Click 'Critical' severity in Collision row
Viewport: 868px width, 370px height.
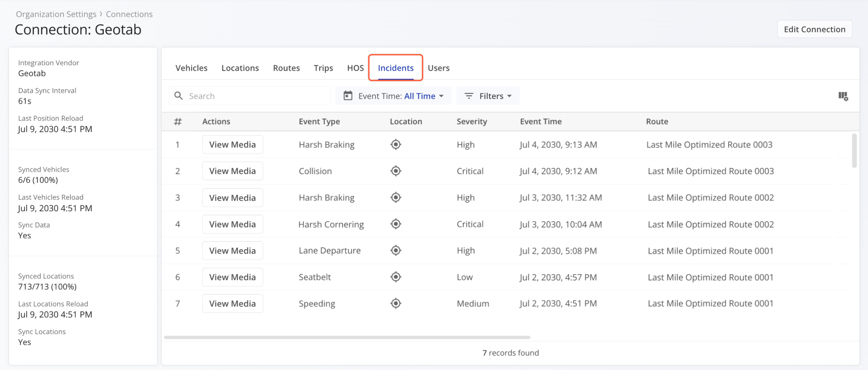[x=470, y=171]
